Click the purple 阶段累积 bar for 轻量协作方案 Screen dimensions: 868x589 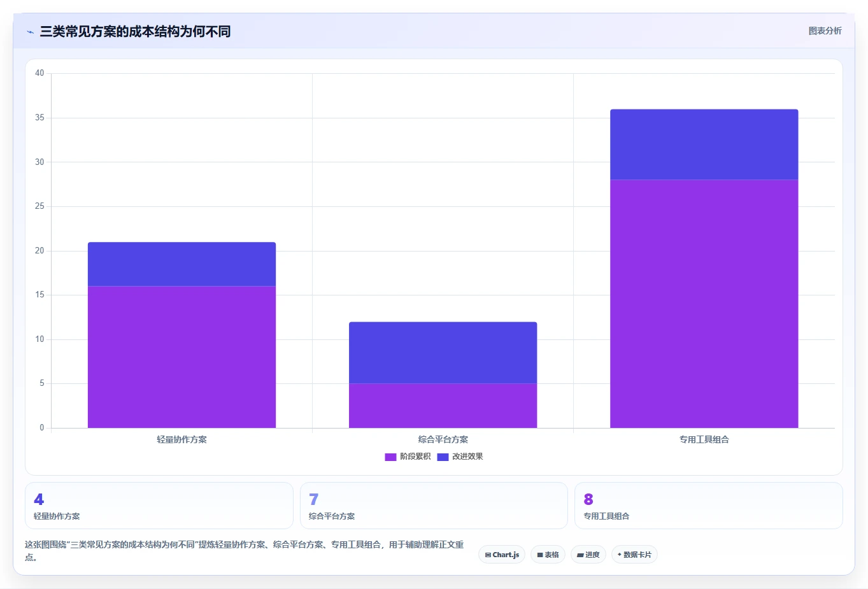(181, 357)
